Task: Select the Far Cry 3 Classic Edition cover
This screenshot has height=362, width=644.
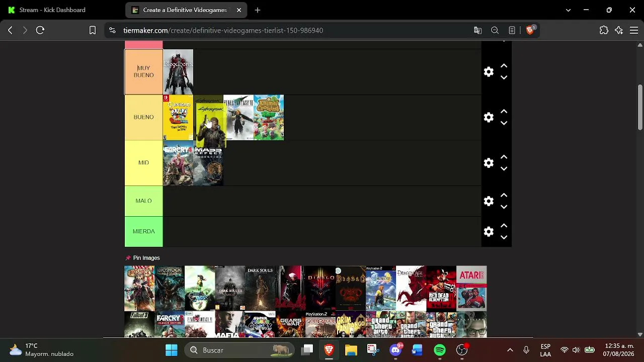Action: point(170,324)
